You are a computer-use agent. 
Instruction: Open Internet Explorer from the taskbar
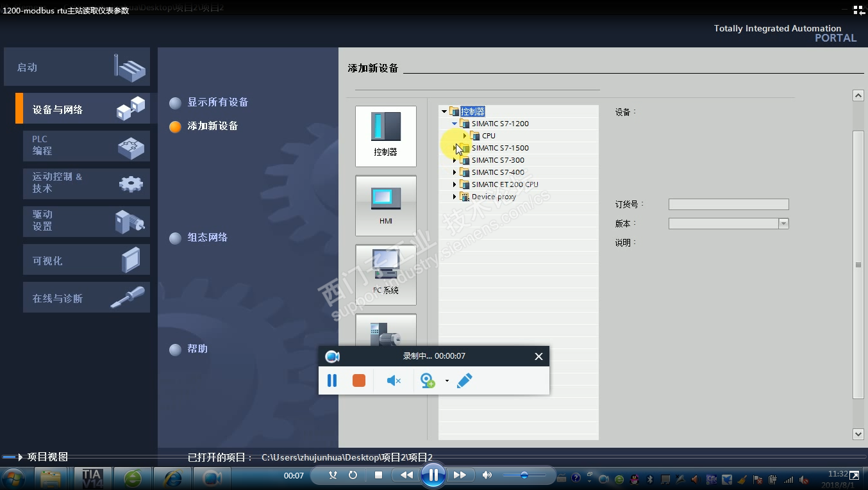coord(173,478)
